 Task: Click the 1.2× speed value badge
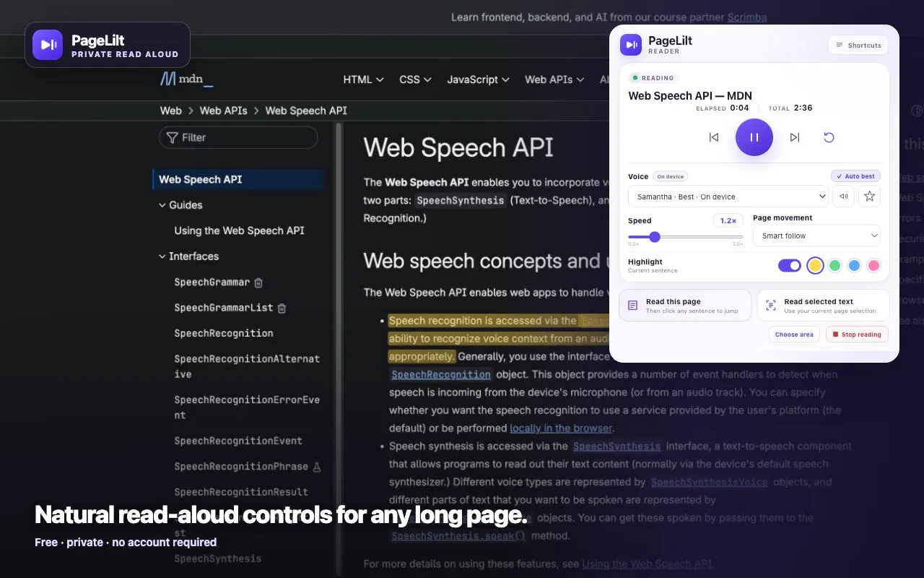tap(728, 220)
